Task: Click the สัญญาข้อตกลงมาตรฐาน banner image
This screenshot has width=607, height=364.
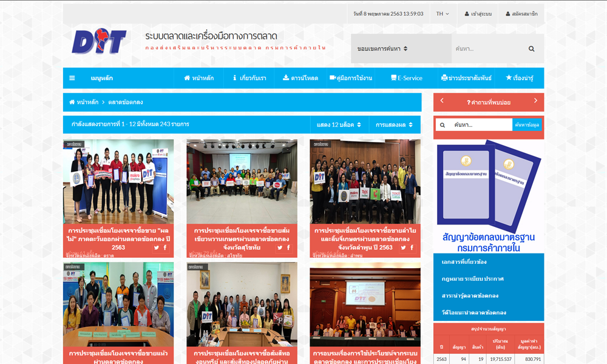Action: click(489, 196)
